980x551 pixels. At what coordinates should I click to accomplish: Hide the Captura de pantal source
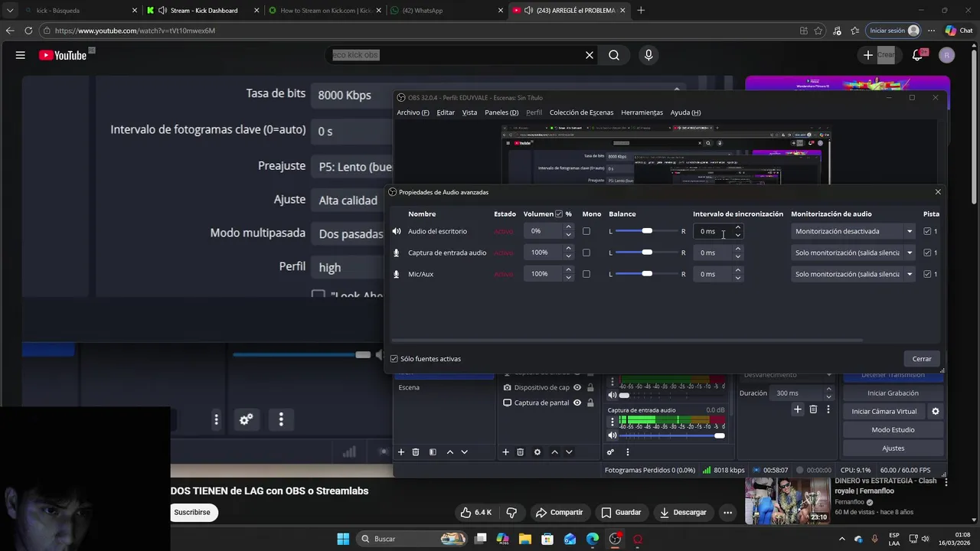tap(577, 403)
